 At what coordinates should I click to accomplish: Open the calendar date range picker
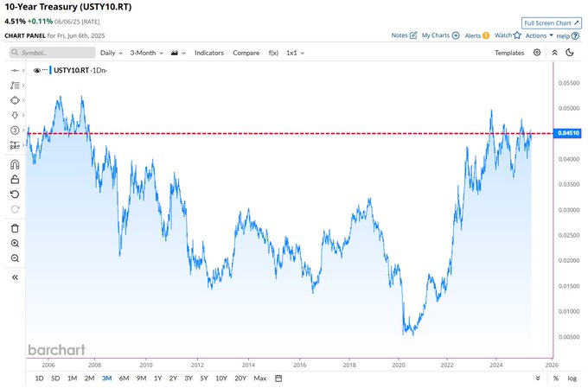coord(278,378)
